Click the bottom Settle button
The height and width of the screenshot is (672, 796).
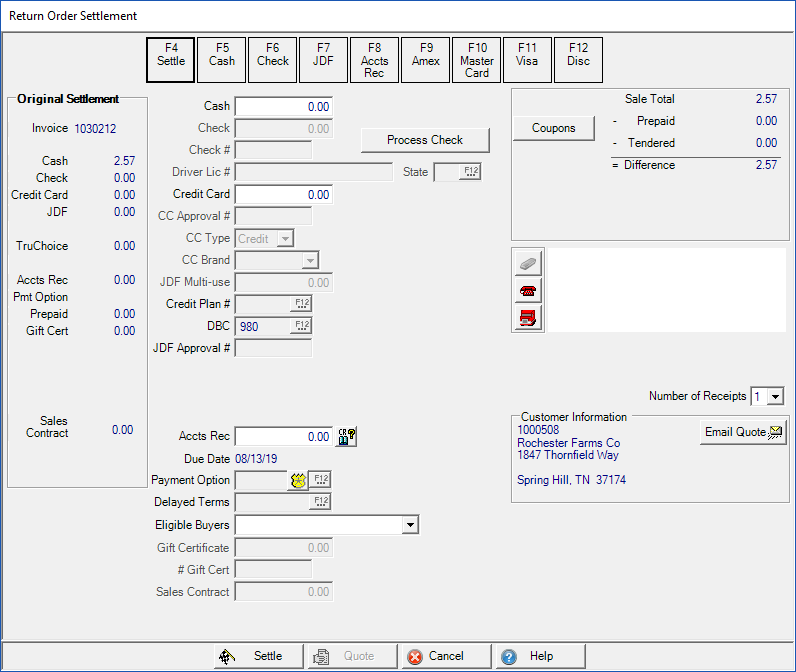click(259, 656)
